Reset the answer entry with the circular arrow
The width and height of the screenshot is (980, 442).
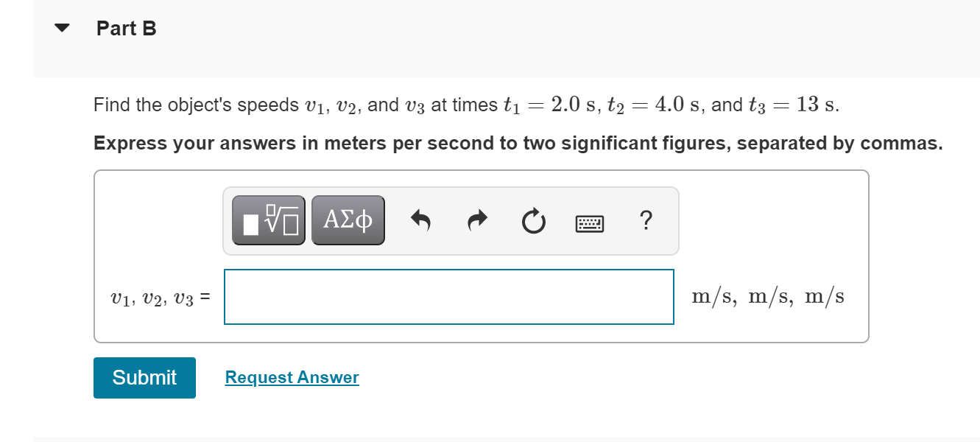pos(532,220)
